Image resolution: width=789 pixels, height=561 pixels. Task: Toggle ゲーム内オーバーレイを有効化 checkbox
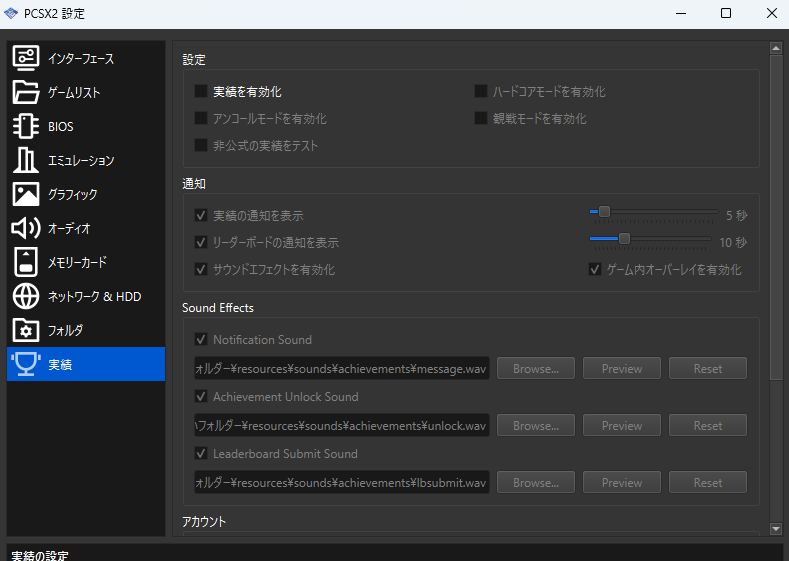click(595, 270)
